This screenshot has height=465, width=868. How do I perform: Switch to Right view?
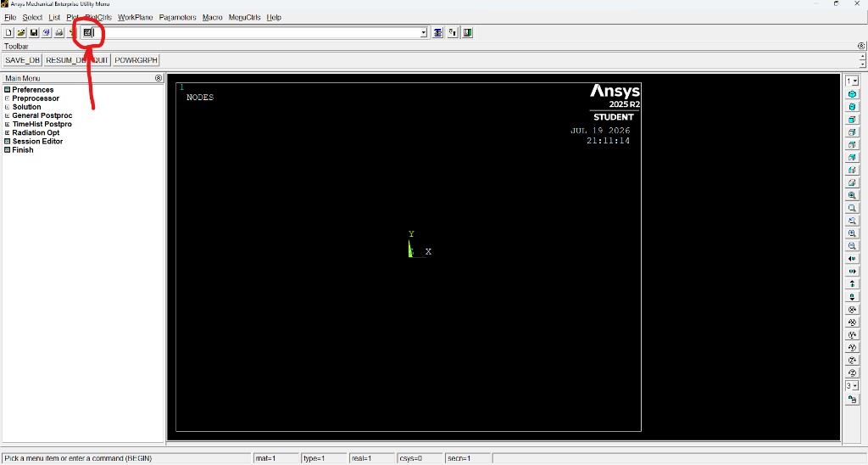click(852, 132)
